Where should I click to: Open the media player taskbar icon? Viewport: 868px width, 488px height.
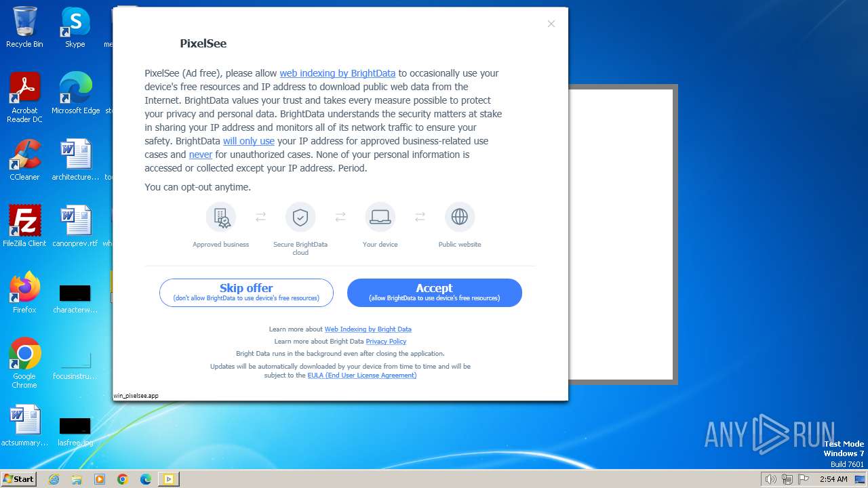click(100, 479)
